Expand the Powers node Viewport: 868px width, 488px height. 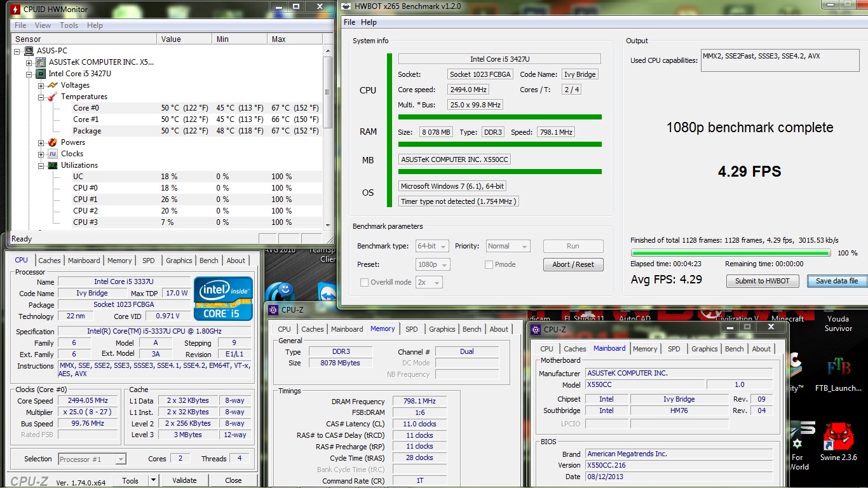(41, 142)
